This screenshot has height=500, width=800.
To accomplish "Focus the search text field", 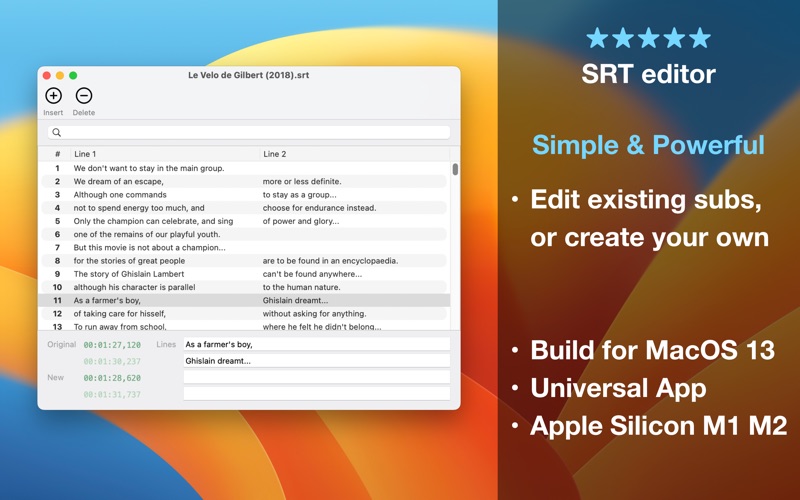I will pos(249,133).
